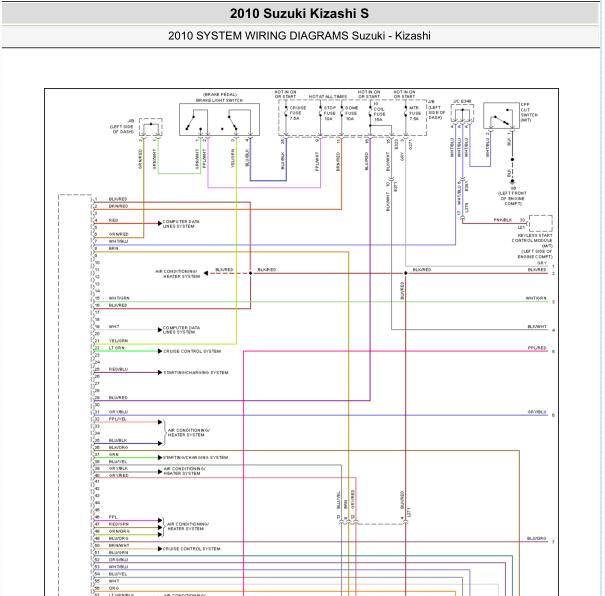
Task: Click the 'J/C E348' connector label
Action: (462, 101)
